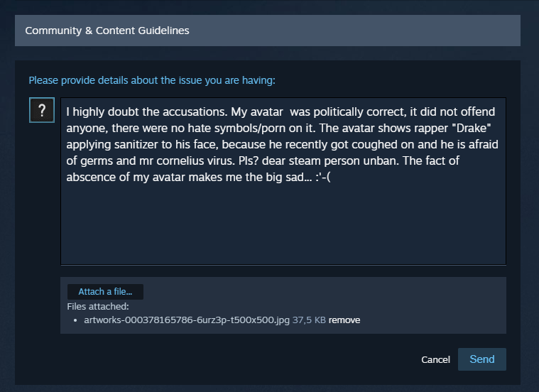Open the Attach a file dialog

tap(105, 292)
